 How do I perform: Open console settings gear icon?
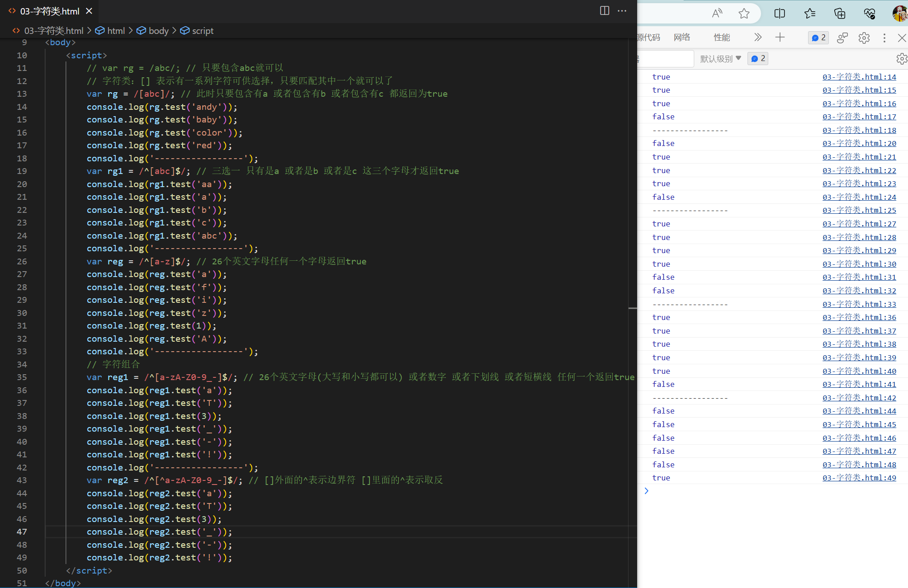pyautogui.click(x=901, y=59)
